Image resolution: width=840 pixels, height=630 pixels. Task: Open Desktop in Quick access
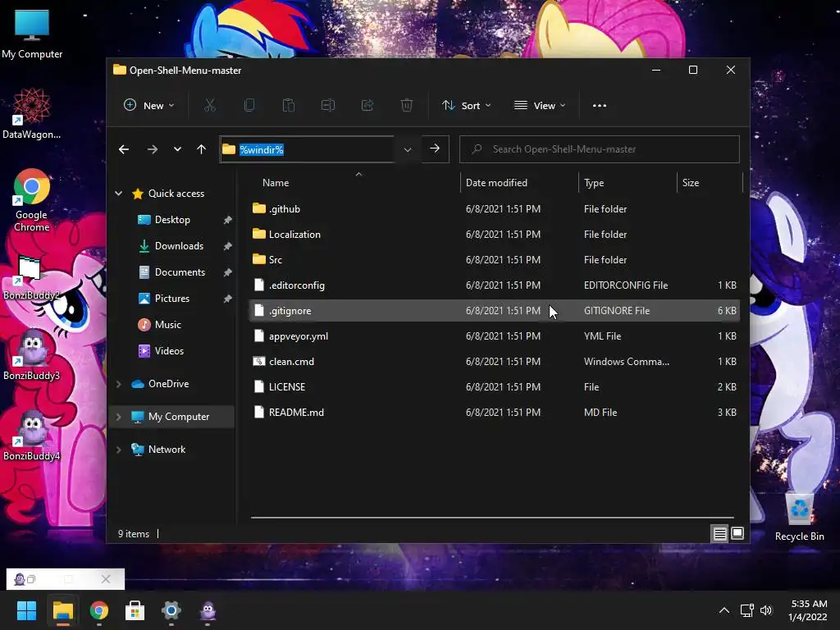[x=172, y=220]
